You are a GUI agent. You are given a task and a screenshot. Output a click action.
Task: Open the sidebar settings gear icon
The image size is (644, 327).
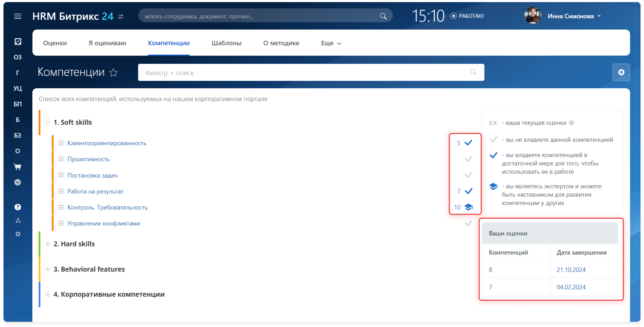(x=18, y=234)
